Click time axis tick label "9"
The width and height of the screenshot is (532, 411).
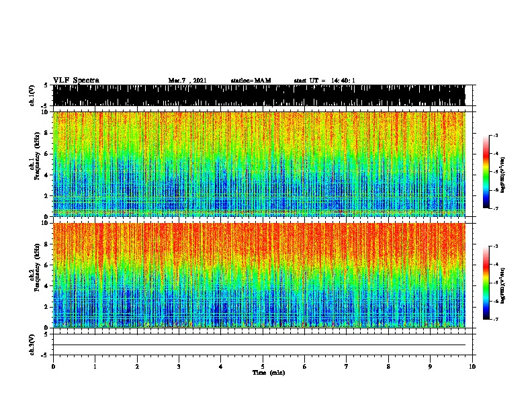click(430, 366)
